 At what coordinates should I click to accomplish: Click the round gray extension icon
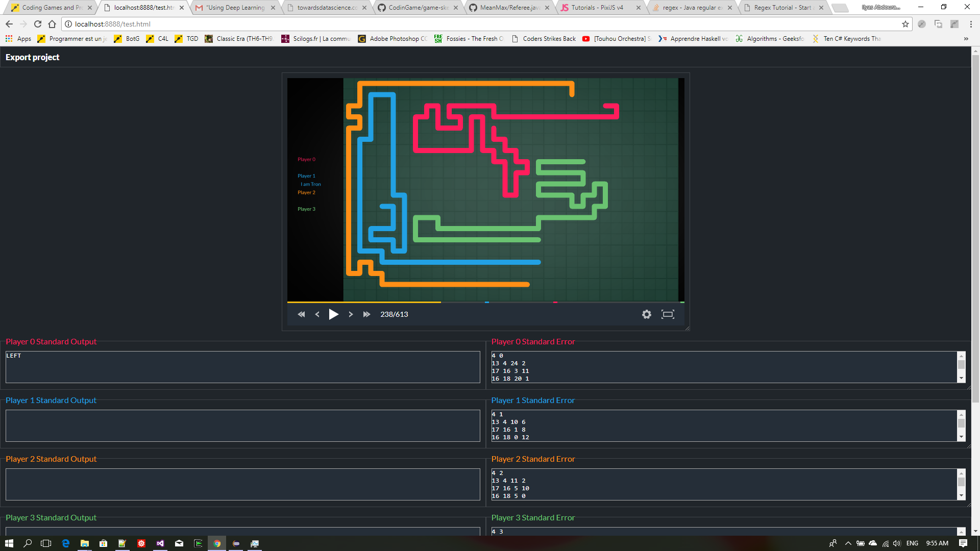coord(922,24)
